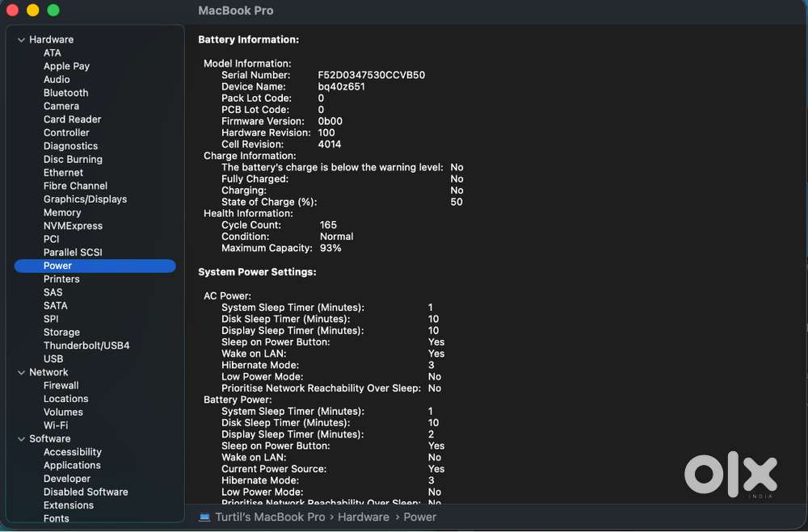Click the Software category label
Image resolution: width=808 pixels, height=532 pixels.
pos(49,439)
